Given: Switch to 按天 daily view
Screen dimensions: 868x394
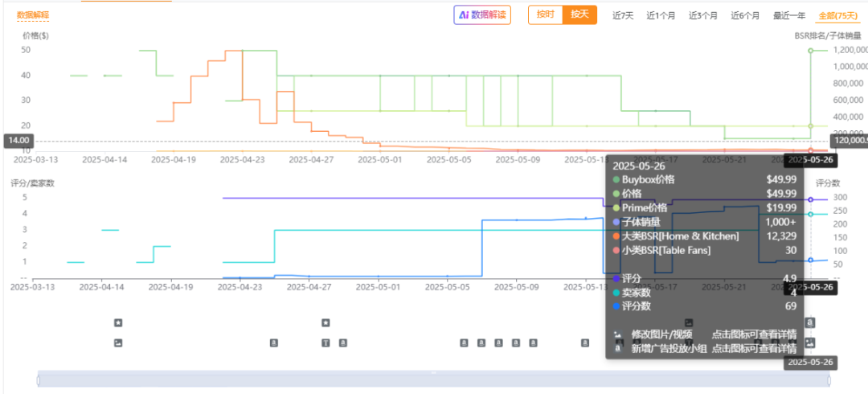Looking at the screenshot, I should click(579, 14).
